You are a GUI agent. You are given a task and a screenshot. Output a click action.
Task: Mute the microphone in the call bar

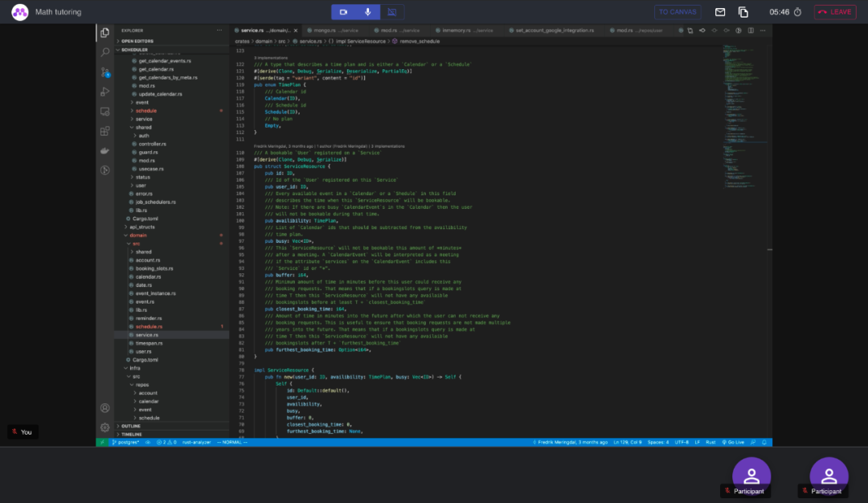367,12
